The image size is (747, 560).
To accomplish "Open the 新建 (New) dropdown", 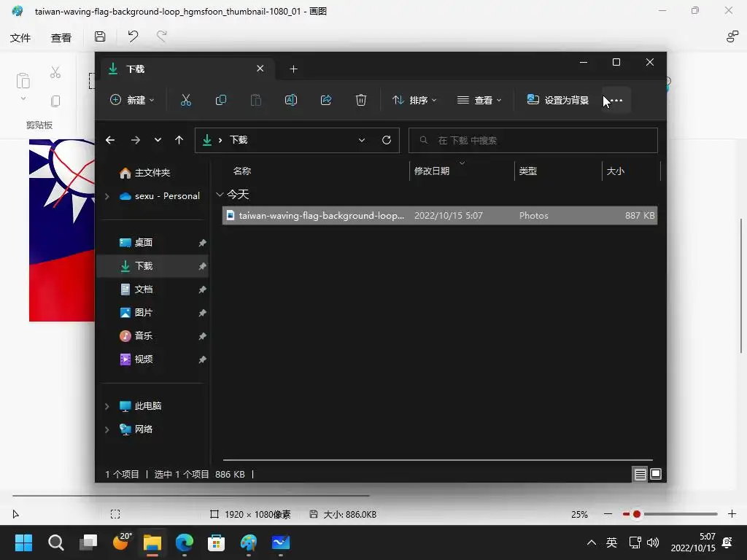I will tap(132, 100).
